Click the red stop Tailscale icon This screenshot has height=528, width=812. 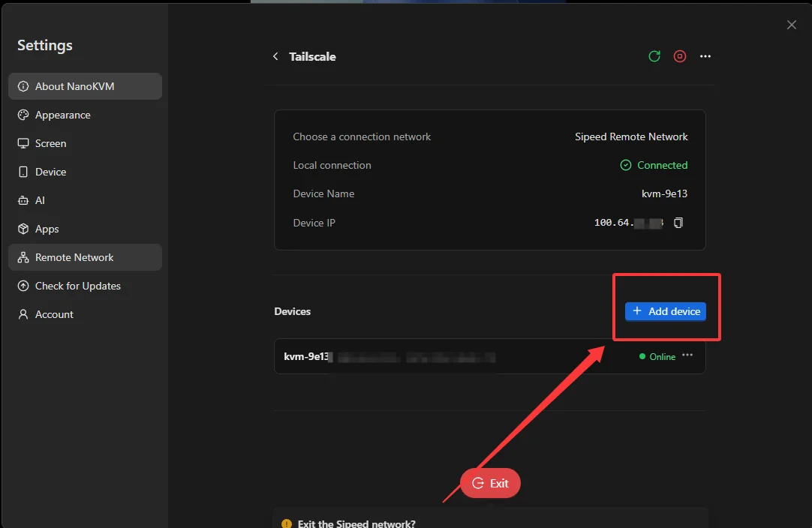coord(680,56)
